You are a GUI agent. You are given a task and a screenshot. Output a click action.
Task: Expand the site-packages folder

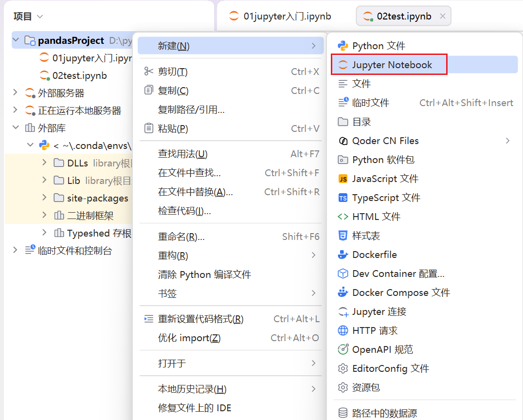click(44, 198)
